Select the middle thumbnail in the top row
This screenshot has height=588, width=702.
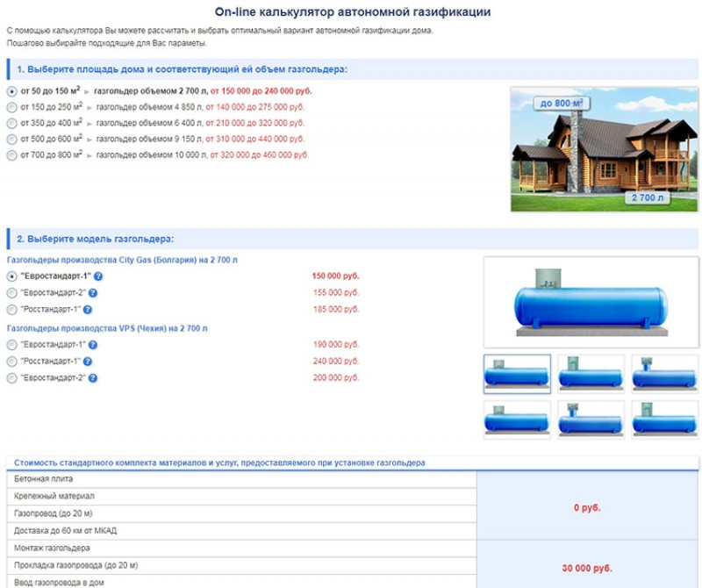pyautogui.click(x=591, y=374)
